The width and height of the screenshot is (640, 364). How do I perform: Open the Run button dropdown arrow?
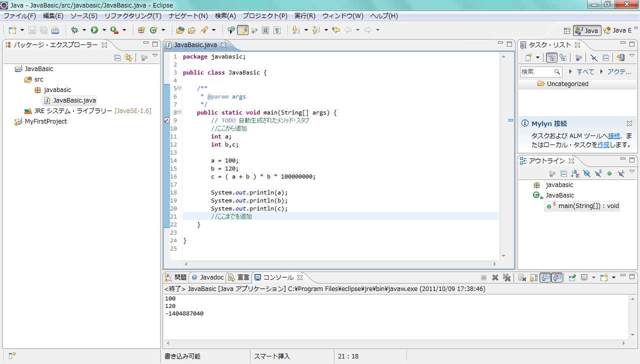[104, 30]
